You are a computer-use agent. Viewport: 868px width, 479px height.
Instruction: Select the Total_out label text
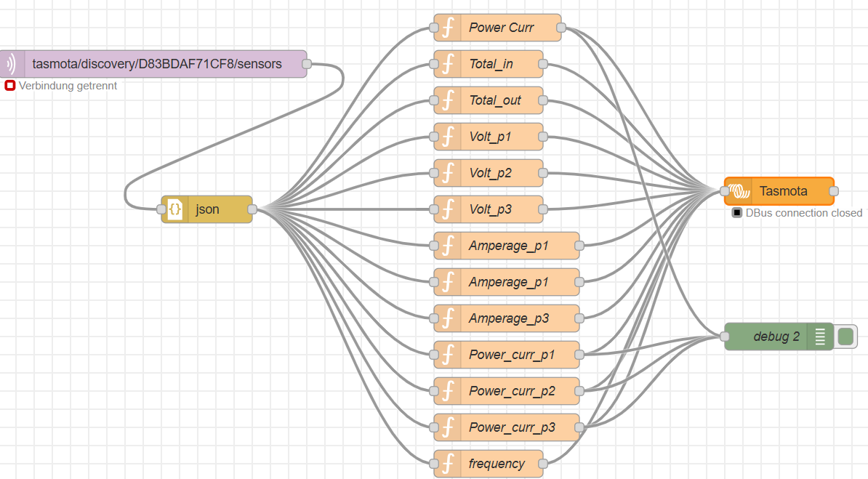(495, 101)
